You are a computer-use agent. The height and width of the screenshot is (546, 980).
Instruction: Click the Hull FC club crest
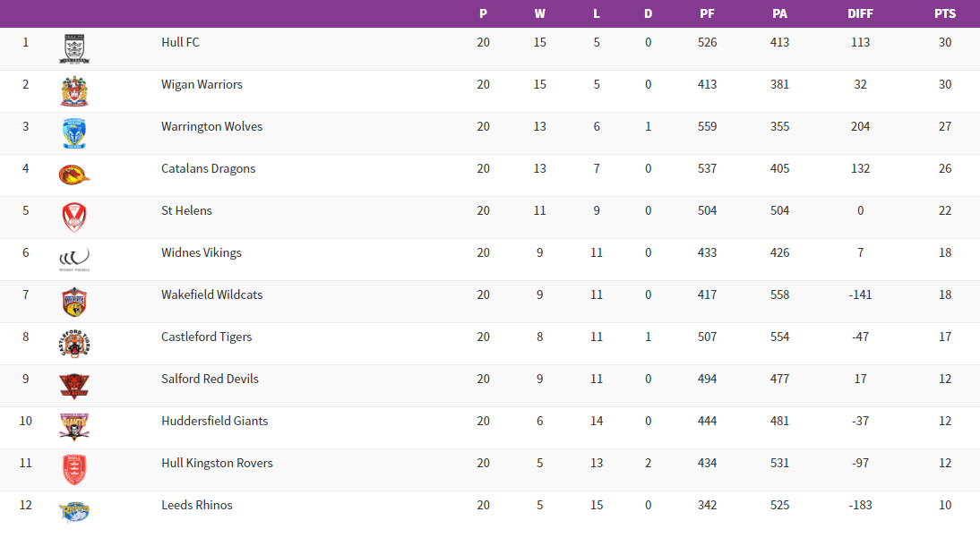(x=74, y=49)
